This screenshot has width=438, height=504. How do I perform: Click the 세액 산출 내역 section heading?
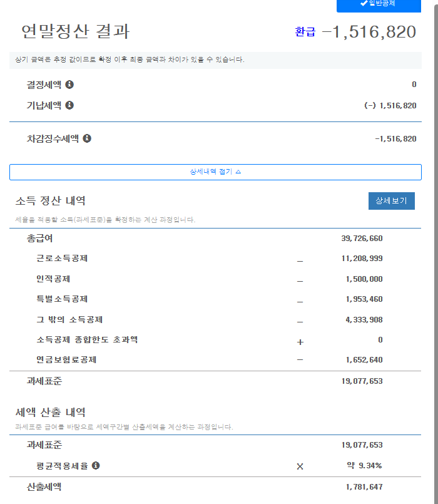(x=51, y=412)
